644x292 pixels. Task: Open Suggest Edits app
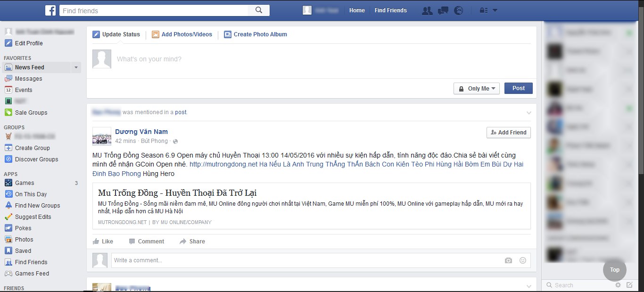[x=33, y=217]
